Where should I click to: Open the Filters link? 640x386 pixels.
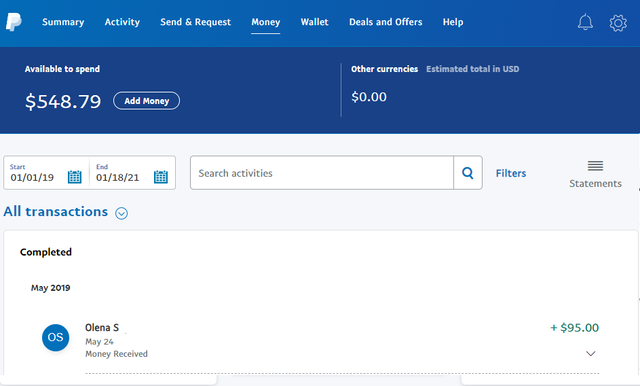[511, 173]
